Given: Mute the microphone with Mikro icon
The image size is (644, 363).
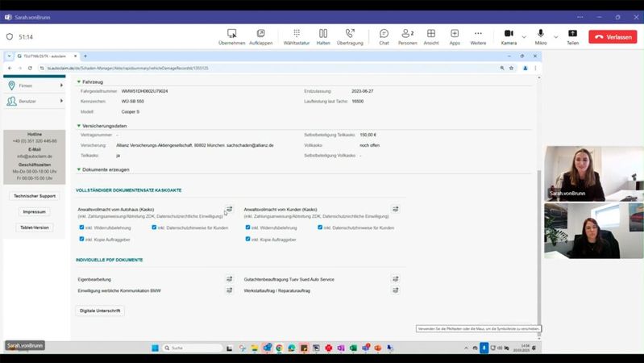Looking at the screenshot, I should [541, 35].
